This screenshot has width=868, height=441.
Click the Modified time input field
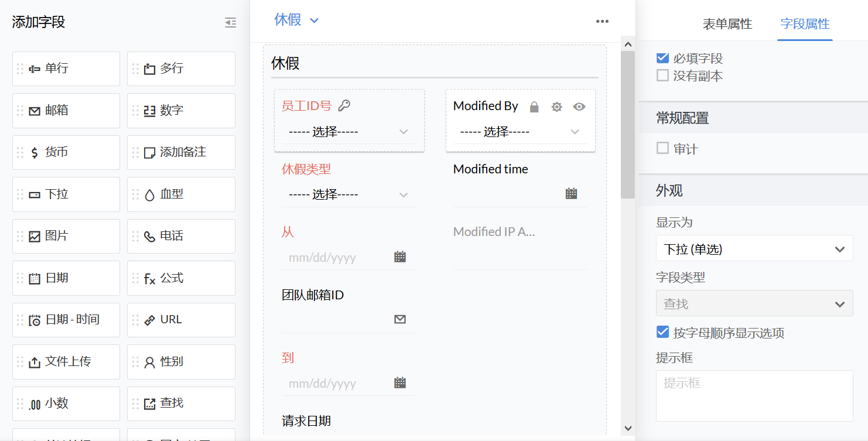pyautogui.click(x=520, y=194)
